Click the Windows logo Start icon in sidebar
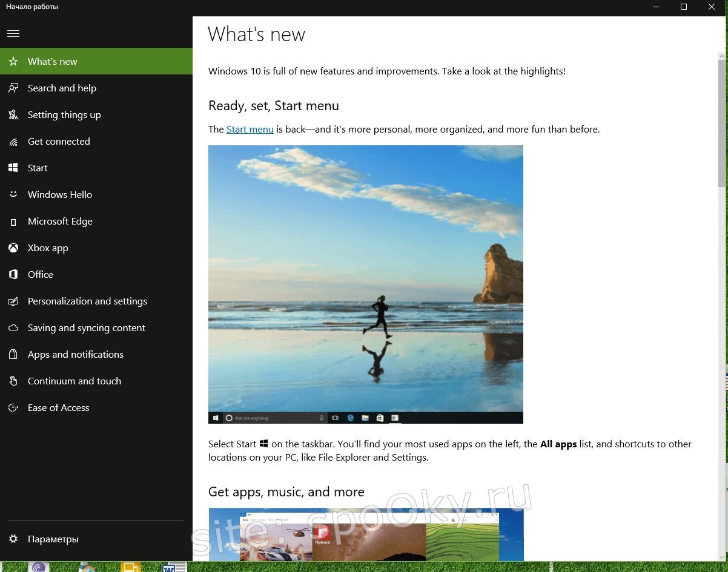Image resolution: width=728 pixels, height=572 pixels. 13,168
